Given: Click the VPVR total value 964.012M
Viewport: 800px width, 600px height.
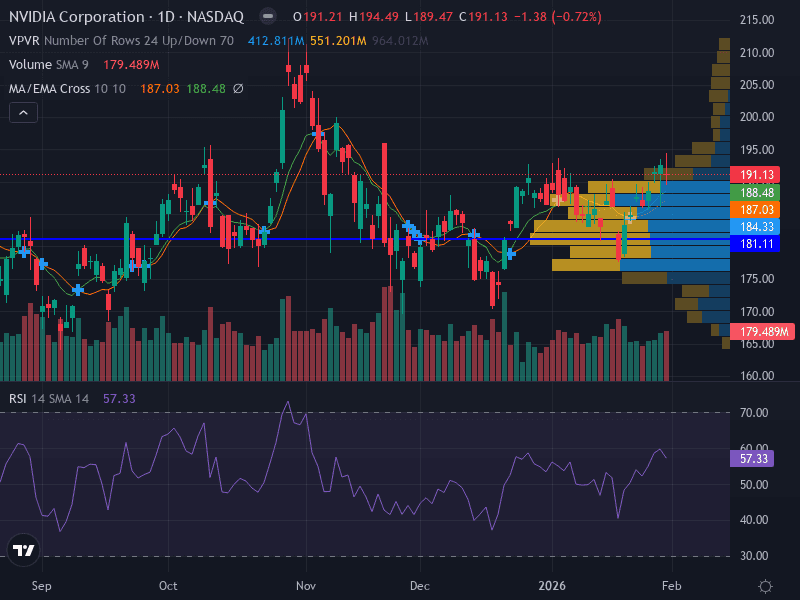Looking at the screenshot, I should (401, 41).
